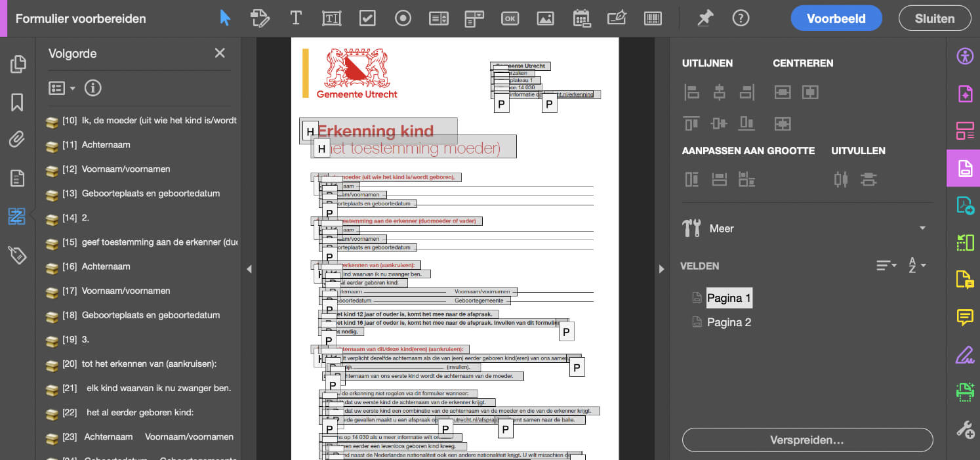980x460 pixels.
Task: Add a barcode field
Action: pos(653,18)
